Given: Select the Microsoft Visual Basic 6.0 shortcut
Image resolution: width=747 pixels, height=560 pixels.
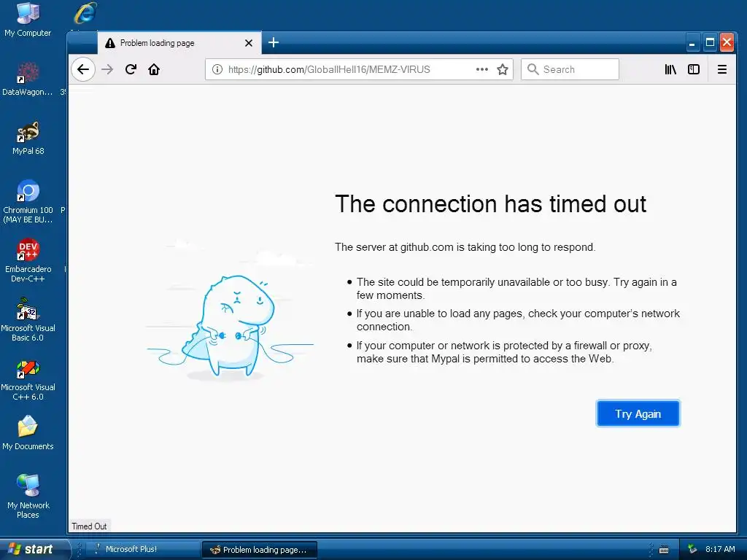Looking at the screenshot, I should (x=28, y=319).
